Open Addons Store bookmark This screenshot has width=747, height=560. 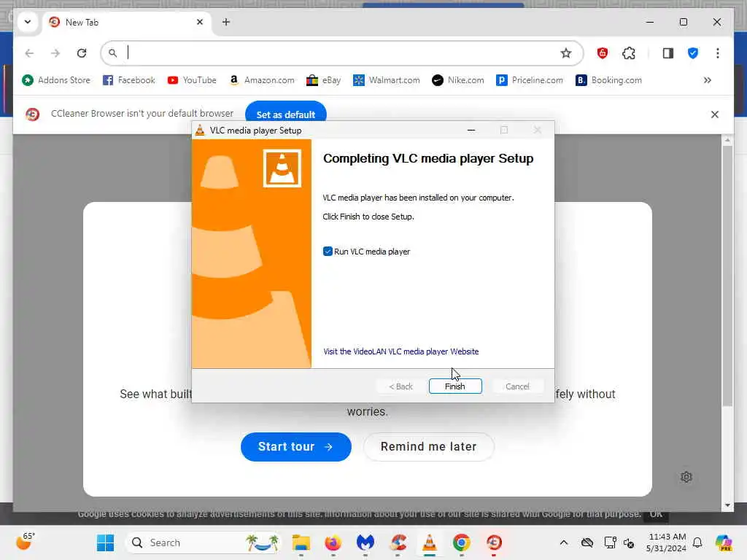click(x=56, y=80)
